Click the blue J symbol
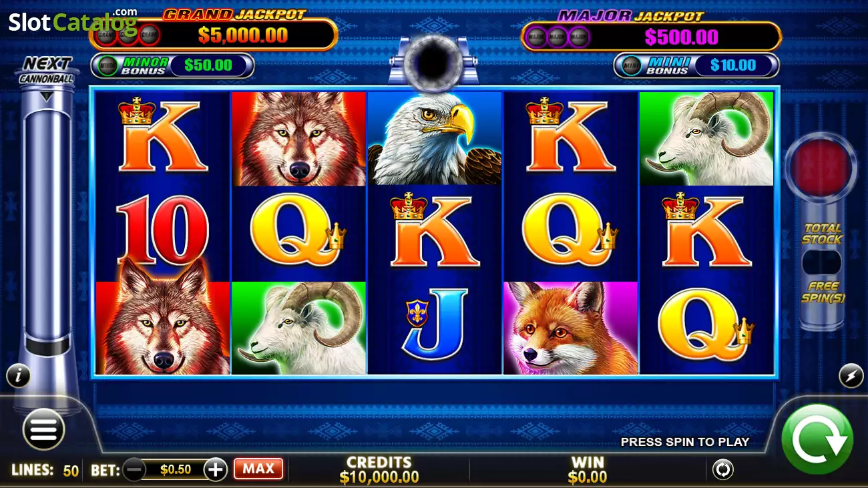This screenshot has height=488, width=868. click(x=434, y=328)
